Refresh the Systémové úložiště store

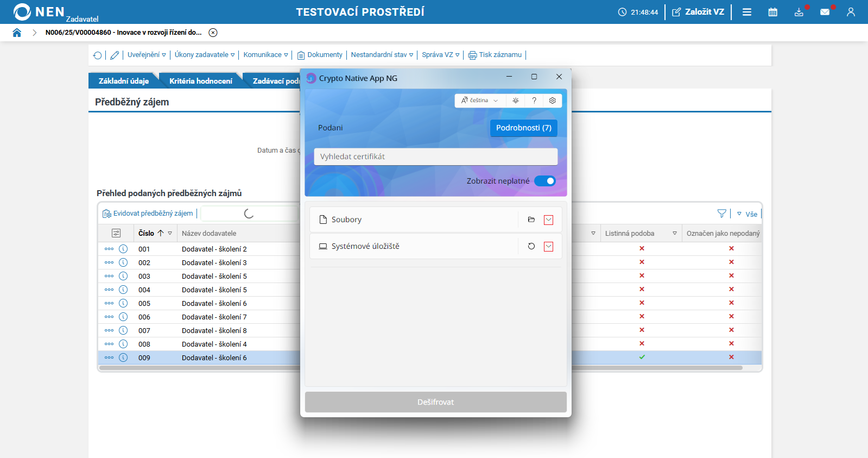(x=531, y=246)
